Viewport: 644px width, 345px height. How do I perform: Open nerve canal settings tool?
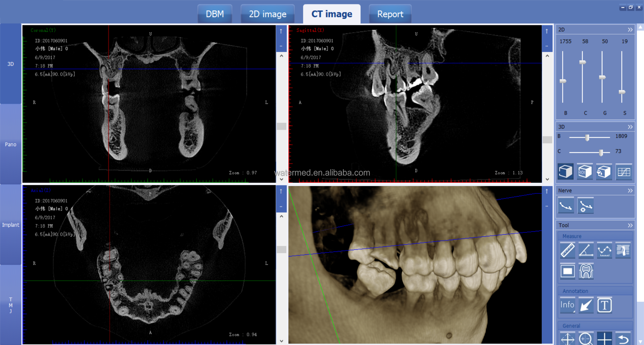click(586, 206)
